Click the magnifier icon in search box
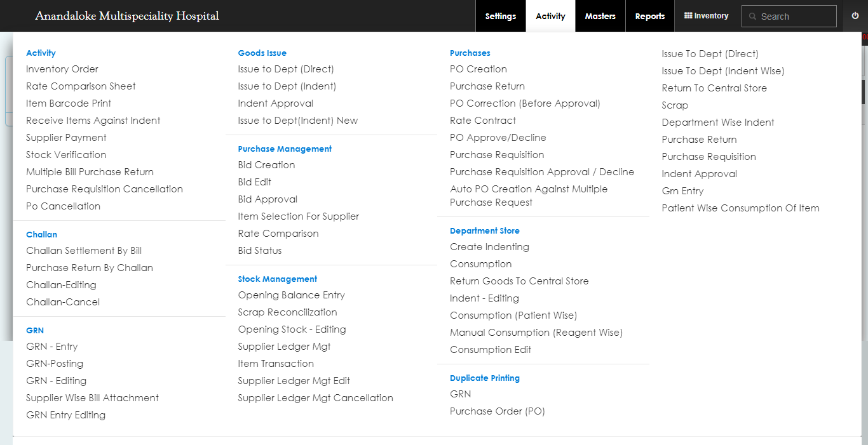The image size is (868, 445). coord(752,17)
